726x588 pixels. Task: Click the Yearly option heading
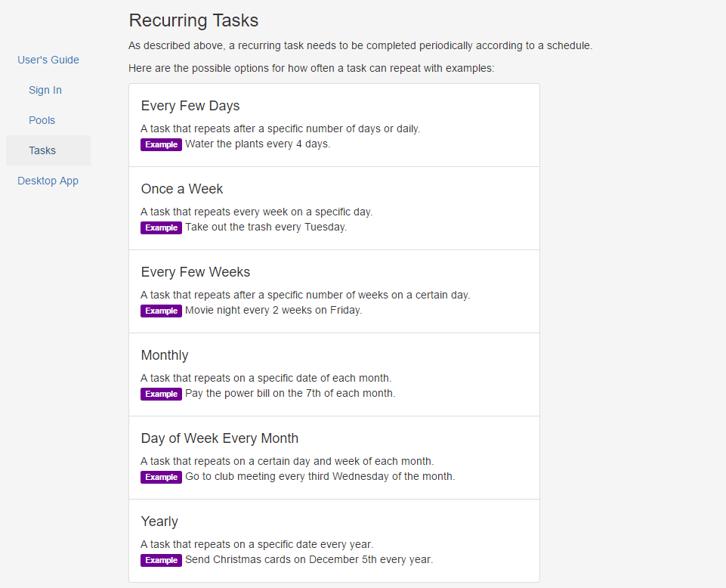[x=159, y=521]
